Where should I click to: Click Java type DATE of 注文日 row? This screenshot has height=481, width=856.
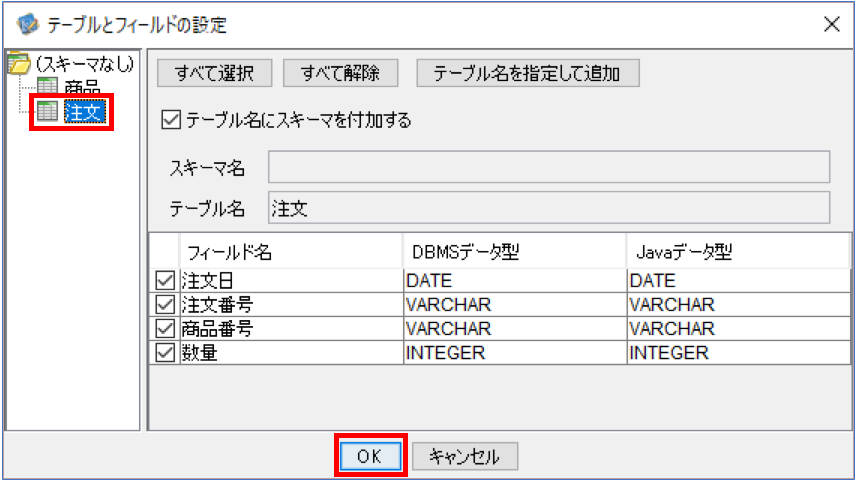[739, 281]
